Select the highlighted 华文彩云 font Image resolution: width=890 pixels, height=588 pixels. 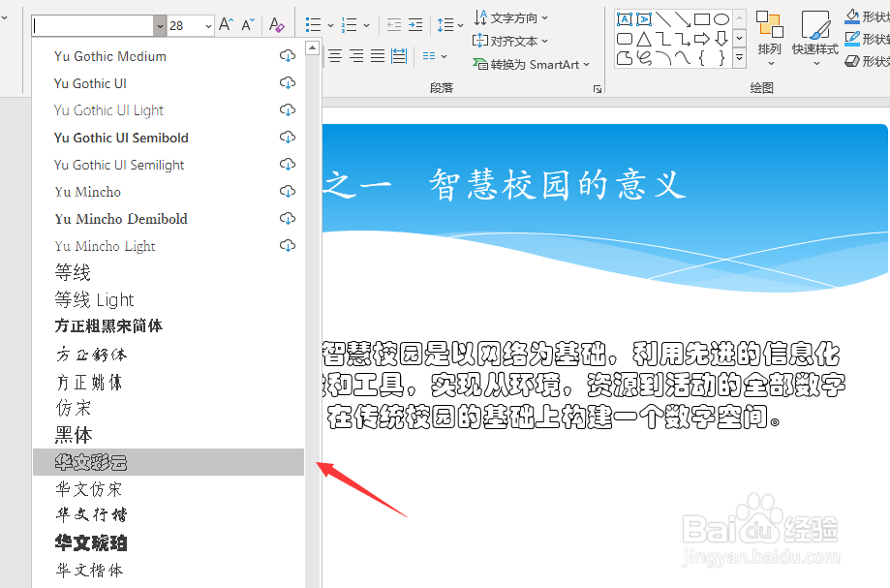169,462
